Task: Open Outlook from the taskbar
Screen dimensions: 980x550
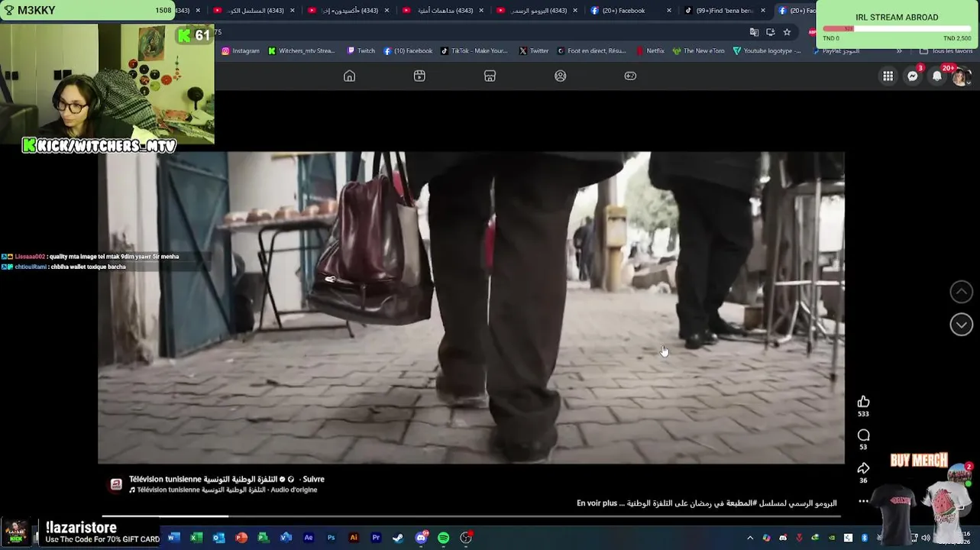Action: pyautogui.click(x=218, y=538)
